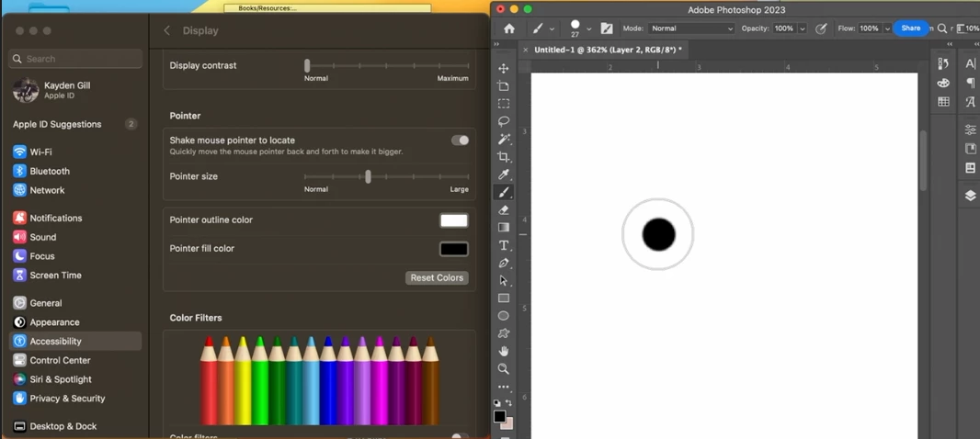Select the Type tool
Viewport: 980px width, 439px height.
coord(503,245)
